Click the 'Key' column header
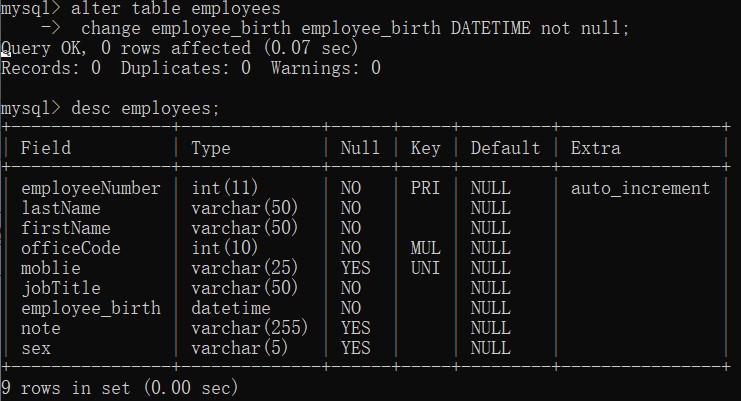This screenshot has width=741, height=401. coord(425,148)
